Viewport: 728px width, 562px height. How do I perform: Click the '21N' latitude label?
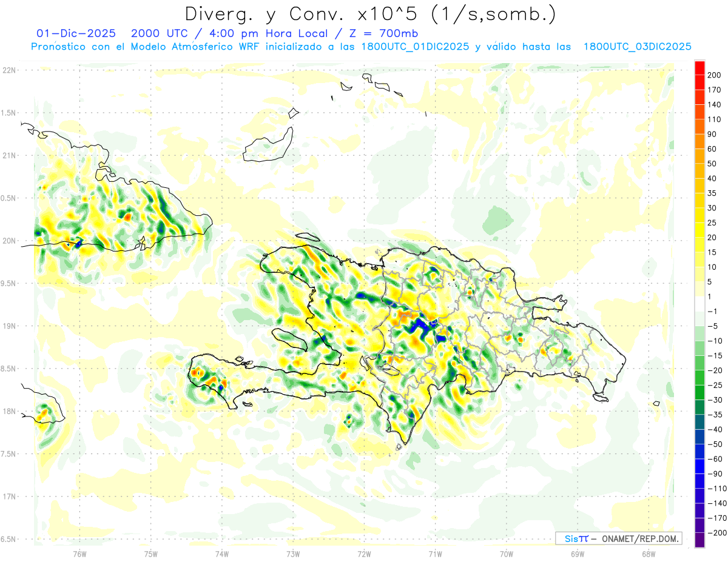click(x=9, y=156)
